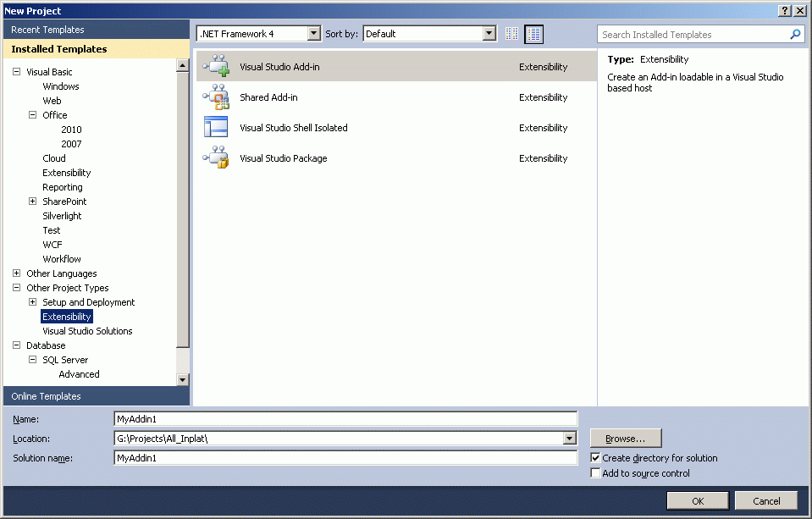The image size is (812, 519).
Task: Open the Location path dropdown arrow
Action: (x=569, y=439)
